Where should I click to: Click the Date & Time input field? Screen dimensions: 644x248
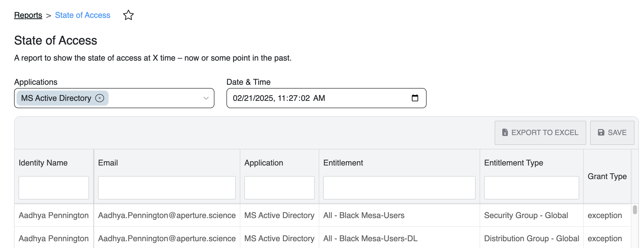pyautogui.click(x=314, y=98)
